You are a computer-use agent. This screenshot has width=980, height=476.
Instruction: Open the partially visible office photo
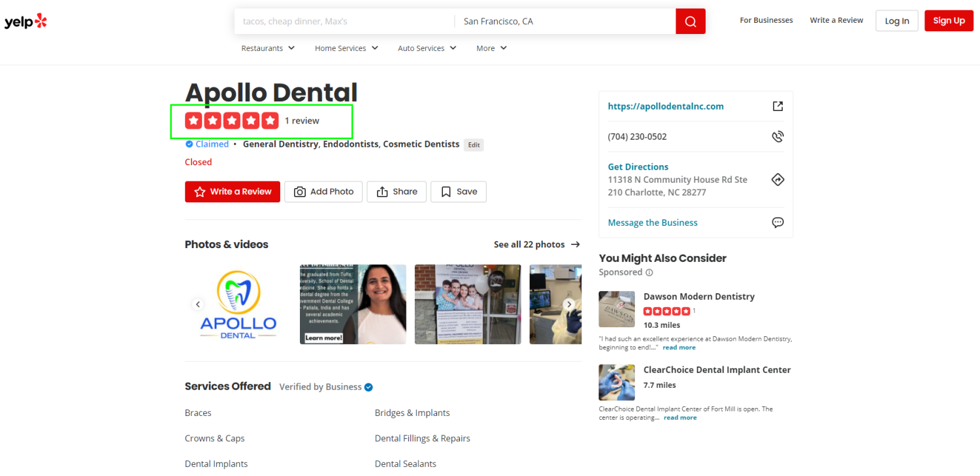click(x=555, y=304)
